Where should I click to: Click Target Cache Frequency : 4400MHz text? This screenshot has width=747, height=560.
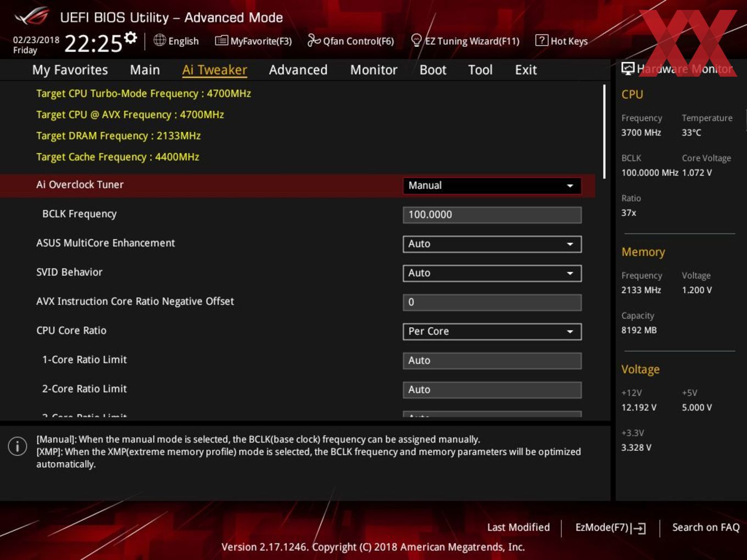118,156
